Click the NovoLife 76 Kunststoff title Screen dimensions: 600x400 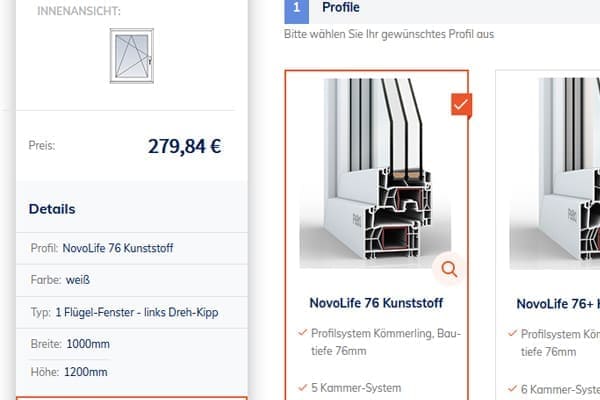tap(376, 303)
